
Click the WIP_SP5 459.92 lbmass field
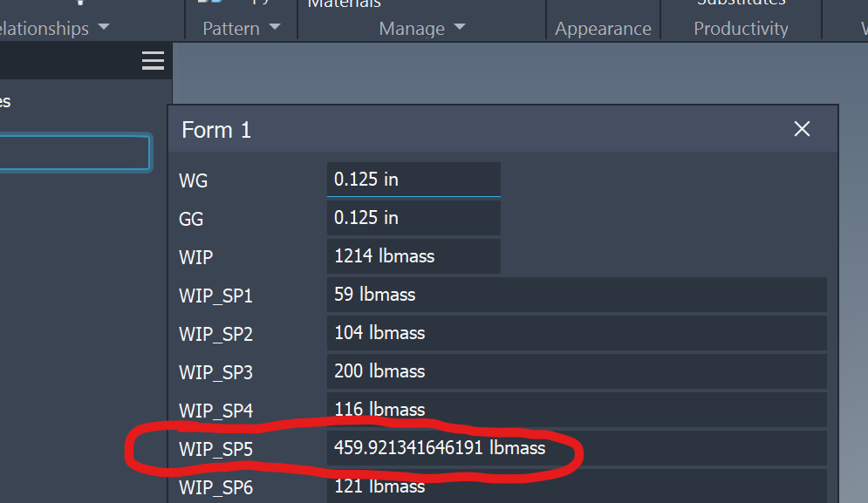[576, 448]
